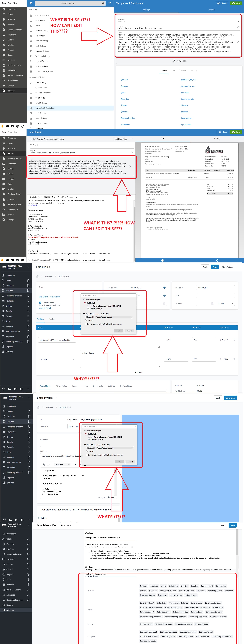Click the history icon beside Search Settings
This screenshot has width=244, height=644.
110,3
